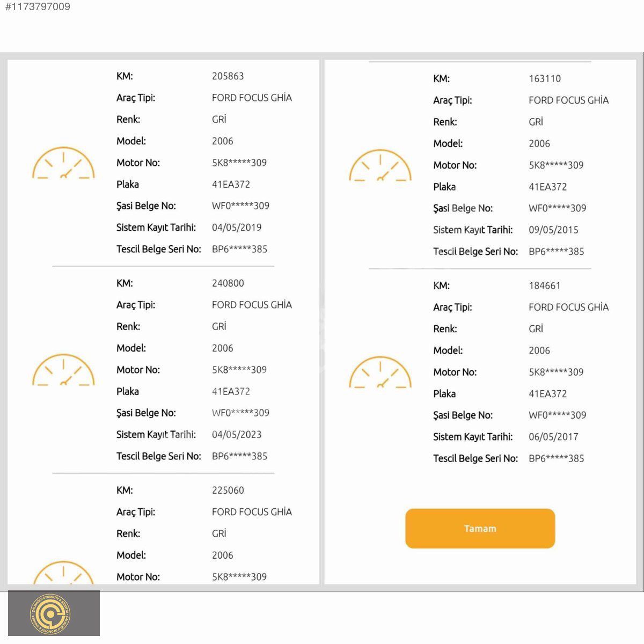Click serial BP6*****385 in the 240800 km record
This screenshot has width=644, height=644.
pos(239,456)
